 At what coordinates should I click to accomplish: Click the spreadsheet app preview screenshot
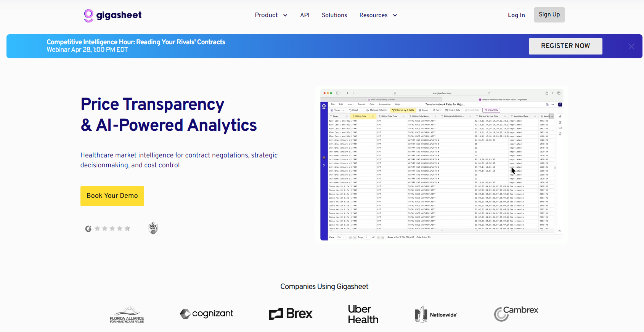pos(441,165)
